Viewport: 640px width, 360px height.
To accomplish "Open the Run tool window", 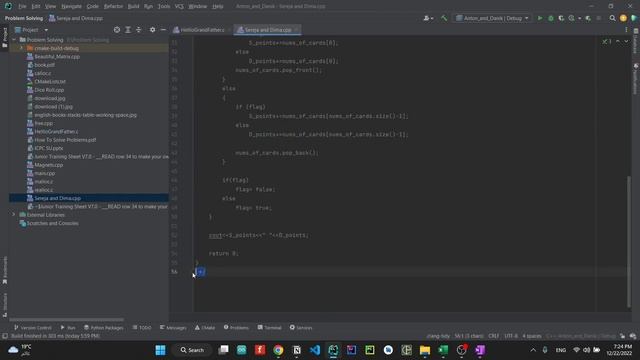I will tap(68, 327).
